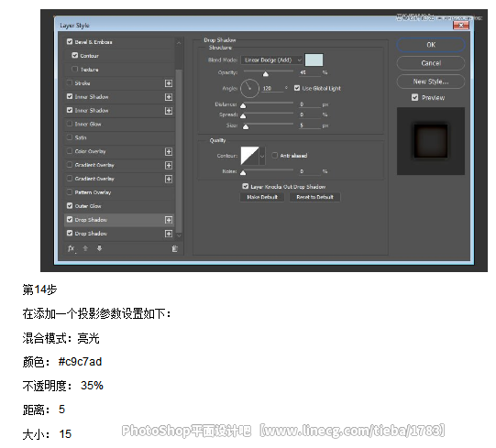Click the plus icon next to Stroke
The height and width of the screenshot is (448, 496).
[169, 83]
